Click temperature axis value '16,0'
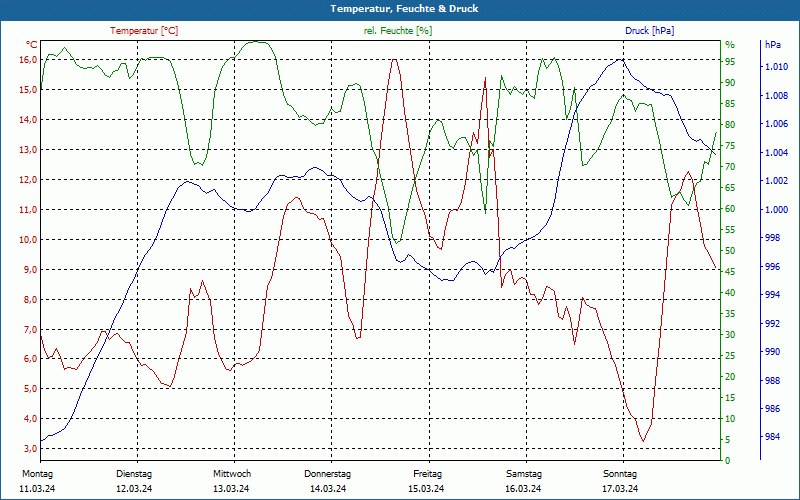800x500 pixels. point(28,60)
